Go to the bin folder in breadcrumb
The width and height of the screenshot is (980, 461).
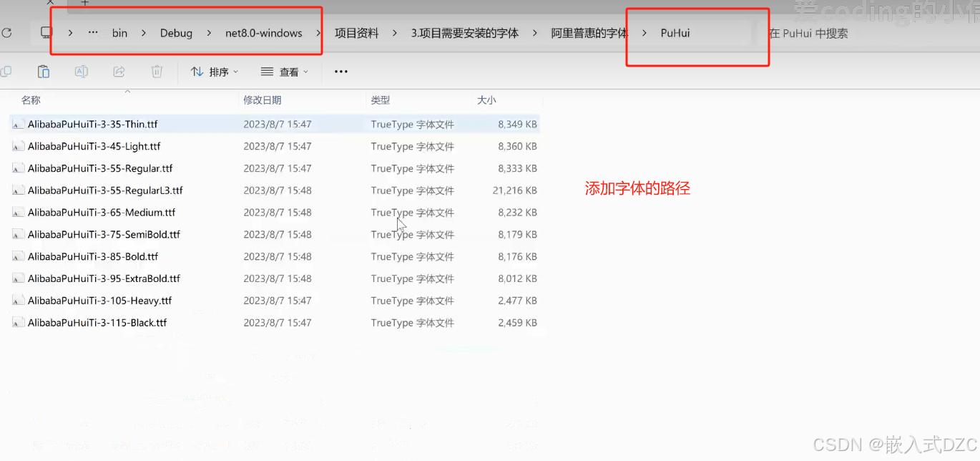point(119,33)
